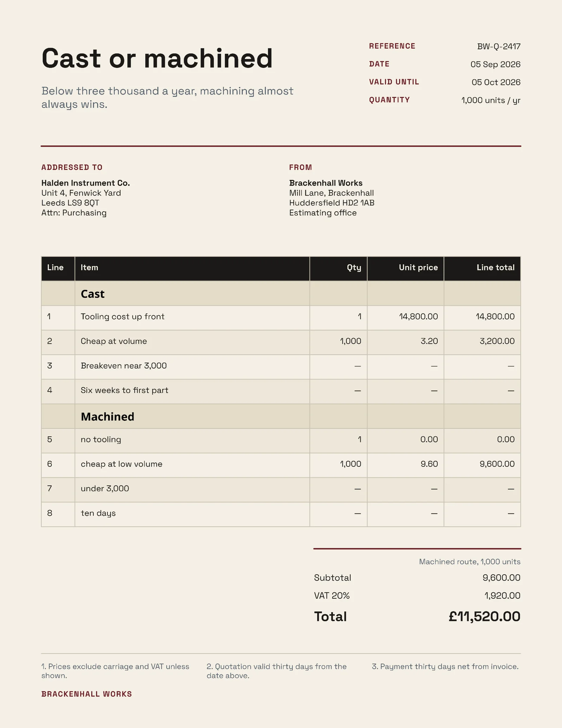This screenshot has height=728, width=562.
Task: Click the Brackenhall Works sender name
Action: [x=326, y=183]
